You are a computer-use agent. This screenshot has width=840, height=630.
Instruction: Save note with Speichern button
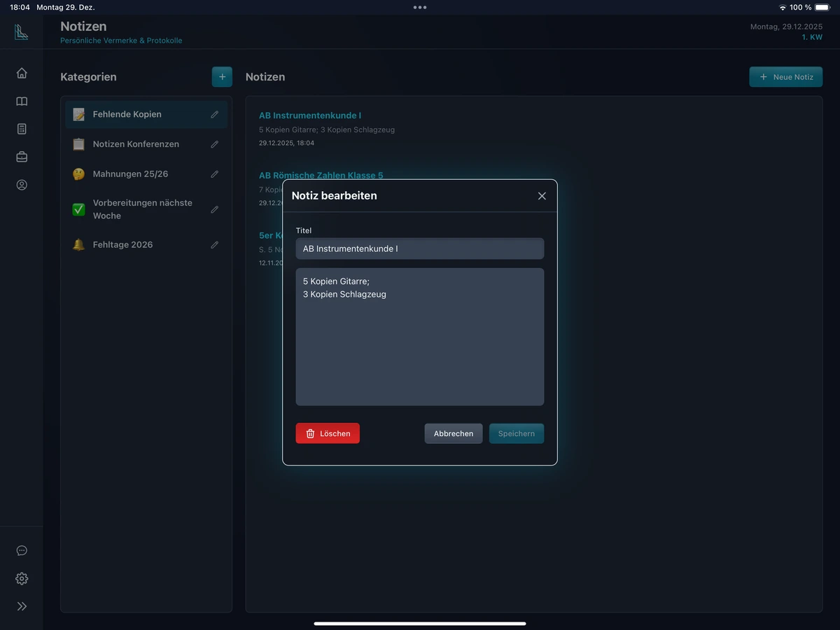516,433
